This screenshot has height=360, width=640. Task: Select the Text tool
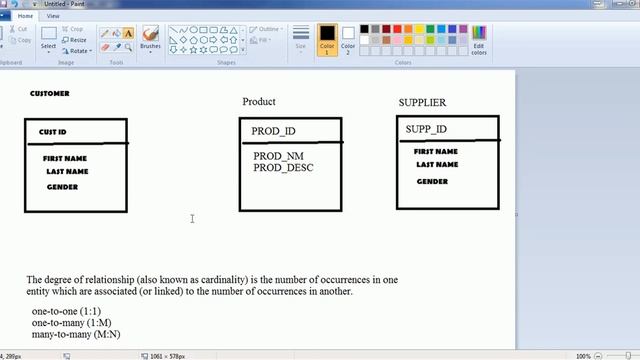pos(128,33)
